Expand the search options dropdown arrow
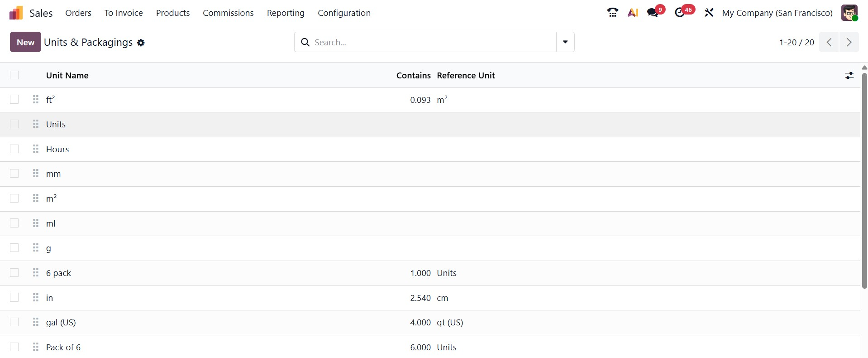The width and height of the screenshot is (868, 358). point(565,42)
